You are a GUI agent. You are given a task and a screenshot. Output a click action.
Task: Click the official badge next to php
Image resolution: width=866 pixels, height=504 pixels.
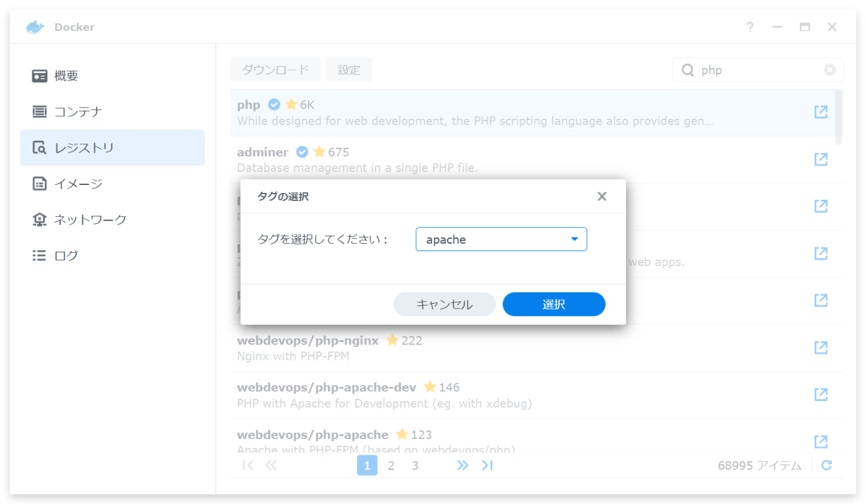pyautogui.click(x=274, y=105)
